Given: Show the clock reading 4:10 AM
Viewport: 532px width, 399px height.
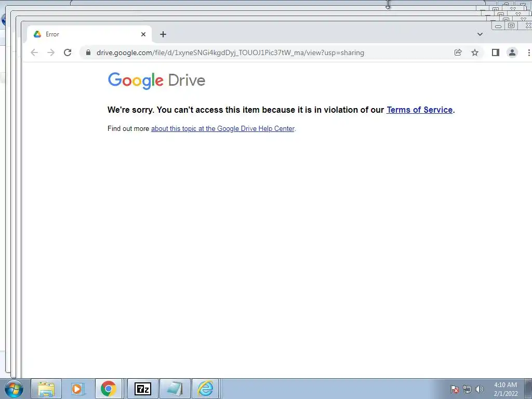Looking at the screenshot, I should click(x=506, y=385).
